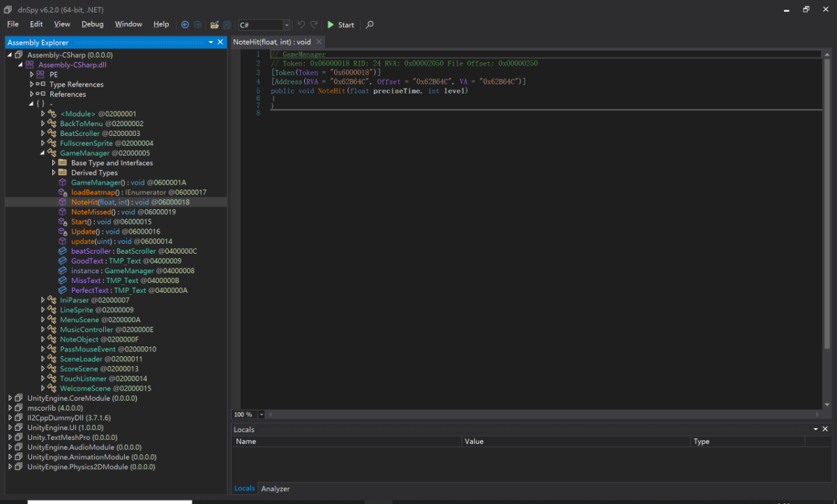Click the Open file folder icon
The image size is (837, 504).
point(215,24)
